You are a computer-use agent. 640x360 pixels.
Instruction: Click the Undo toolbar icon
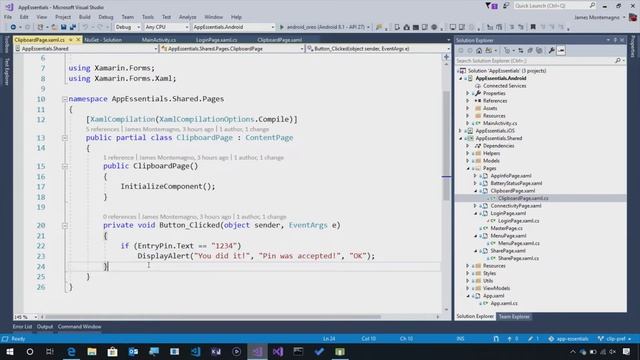coord(85,27)
